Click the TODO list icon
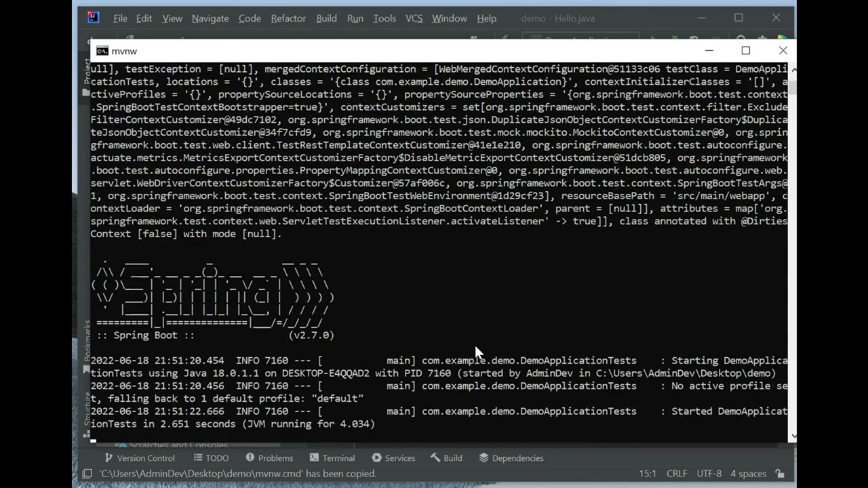This screenshot has height=488, width=868. point(198,458)
